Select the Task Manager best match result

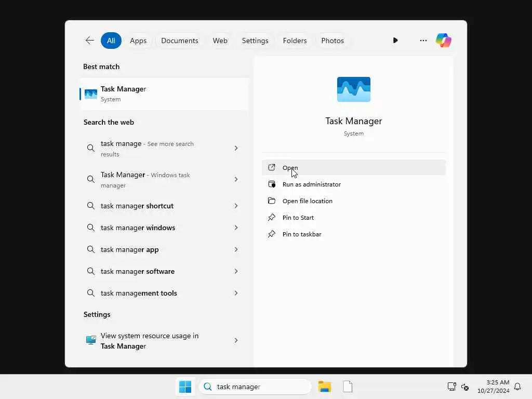pos(164,94)
